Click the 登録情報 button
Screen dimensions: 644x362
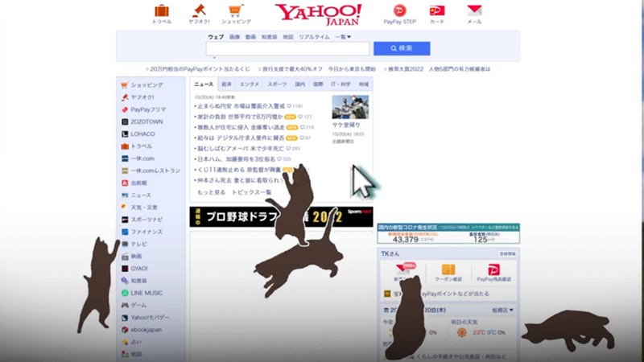pyautogui.click(x=507, y=254)
